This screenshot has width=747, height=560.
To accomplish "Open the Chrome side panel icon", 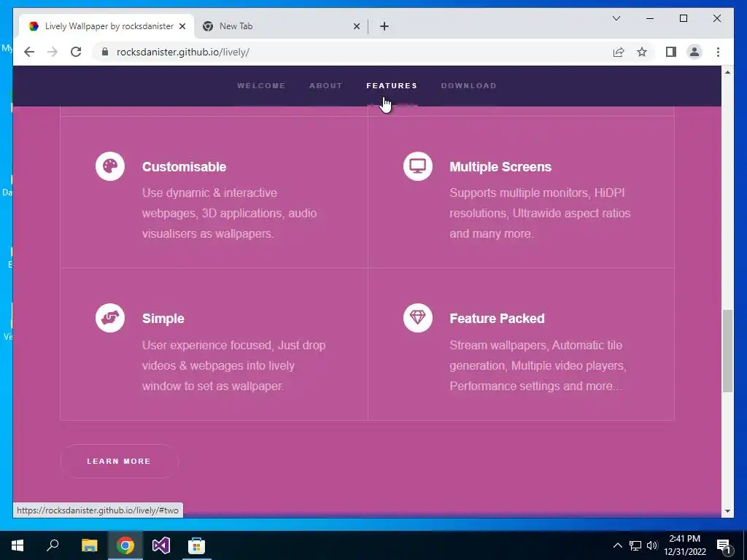I will pyautogui.click(x=671, y=52).
